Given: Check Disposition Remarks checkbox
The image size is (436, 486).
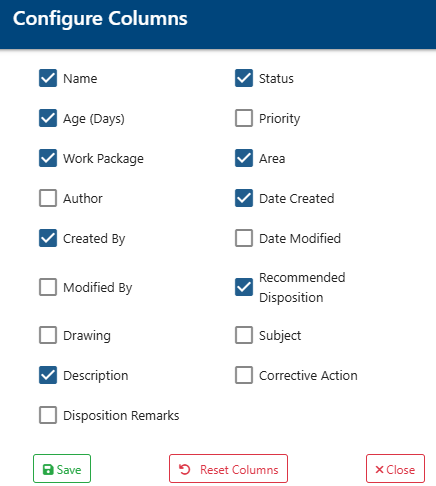Looking at the screenshot, I should pos(48,415).
